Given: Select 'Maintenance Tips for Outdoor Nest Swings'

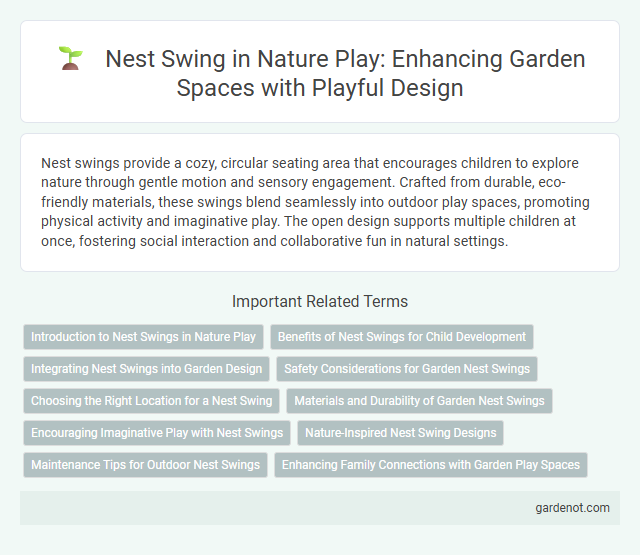Looking at the screenshot, I should coord(145,465).
